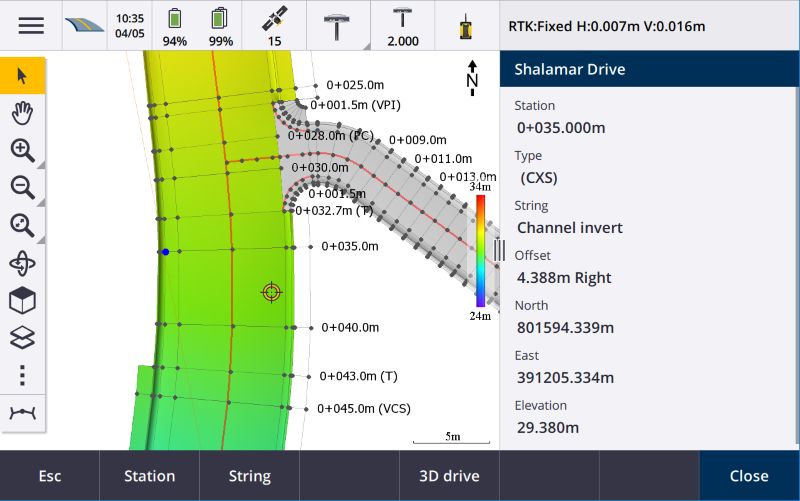Activate the 3D orbit tool
Viewport: 800px width, 501px height.
point(22,263)
